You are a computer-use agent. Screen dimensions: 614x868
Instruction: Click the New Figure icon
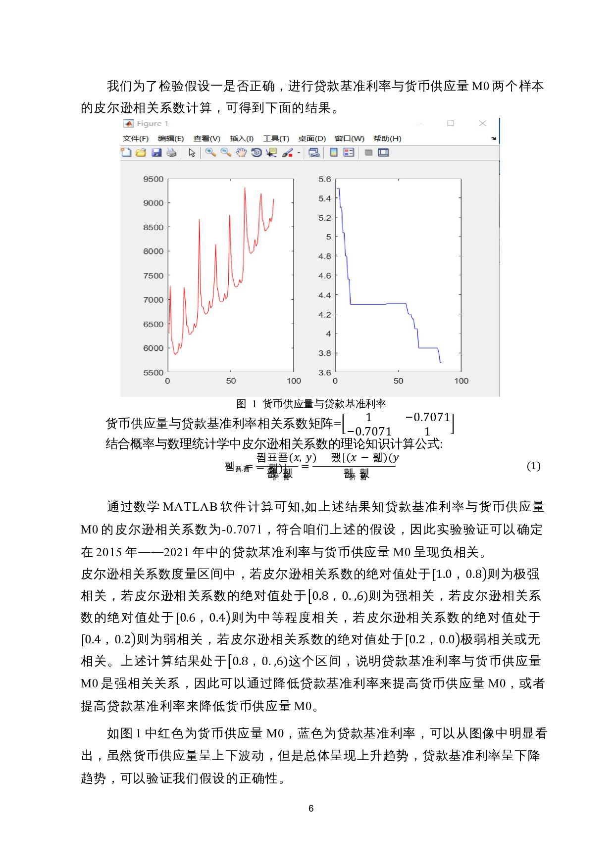coord(126,152)
